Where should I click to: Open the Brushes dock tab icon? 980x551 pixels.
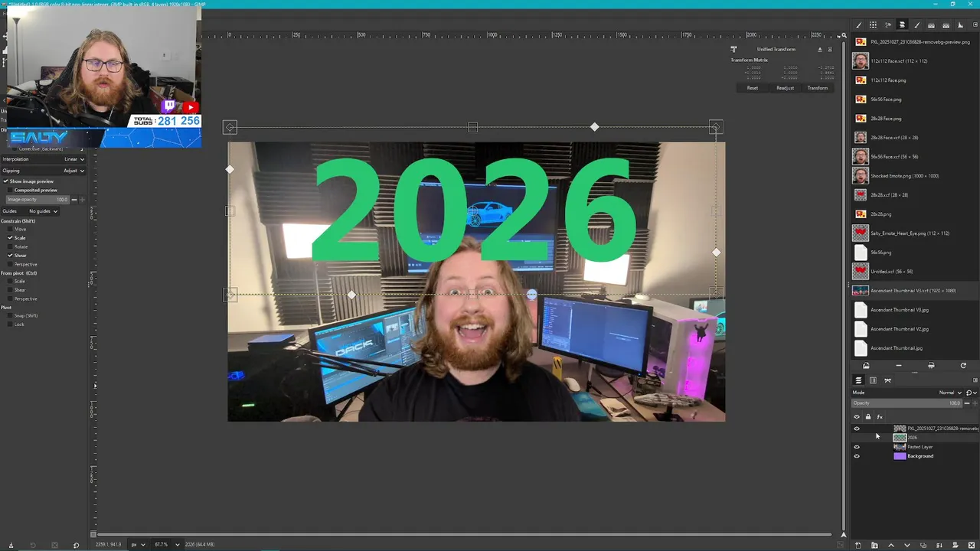pos(858,25)
